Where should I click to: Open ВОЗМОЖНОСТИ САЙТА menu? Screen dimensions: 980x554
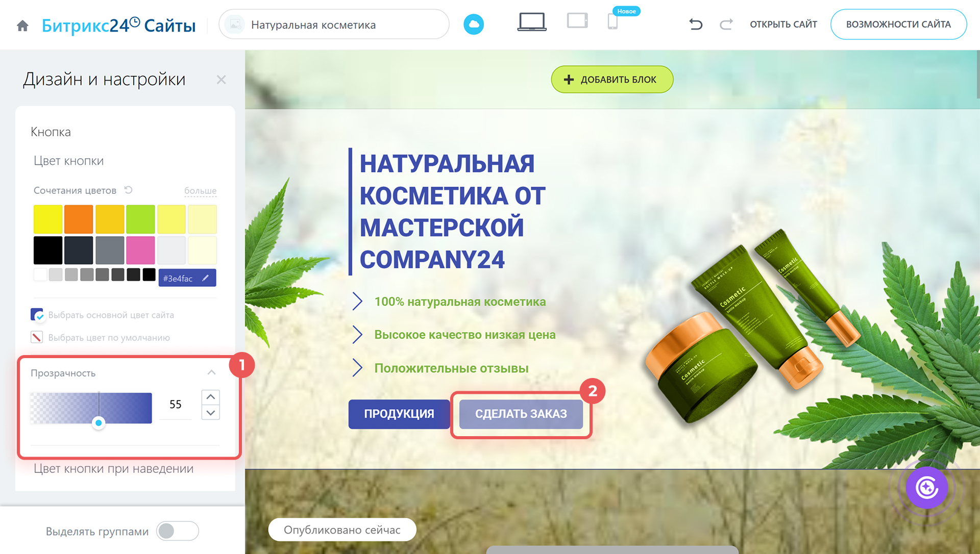(x=898, y=24)
